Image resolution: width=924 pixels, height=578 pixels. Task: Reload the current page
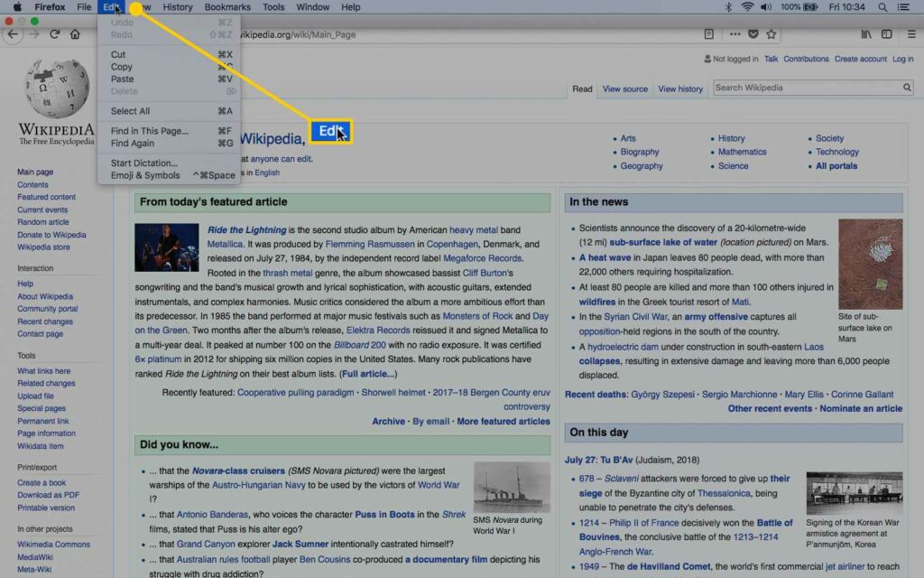54,34
